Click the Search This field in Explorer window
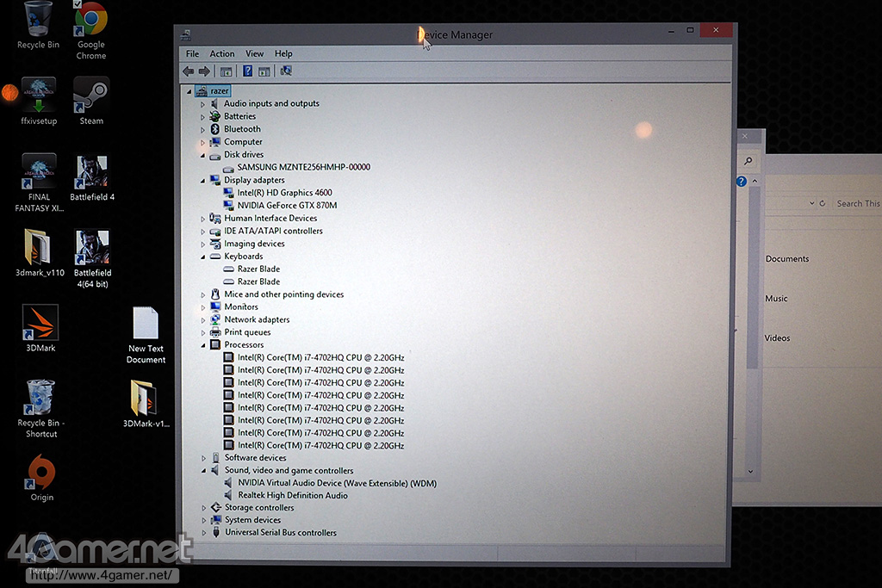The height and width of the screenshot is (588, 882). click(857, 203)
